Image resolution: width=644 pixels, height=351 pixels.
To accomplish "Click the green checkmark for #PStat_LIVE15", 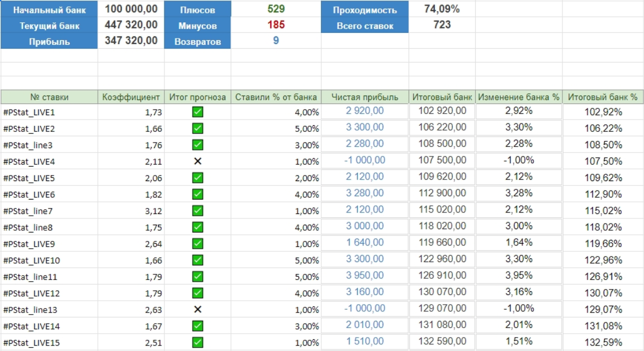I will [197, 342].
